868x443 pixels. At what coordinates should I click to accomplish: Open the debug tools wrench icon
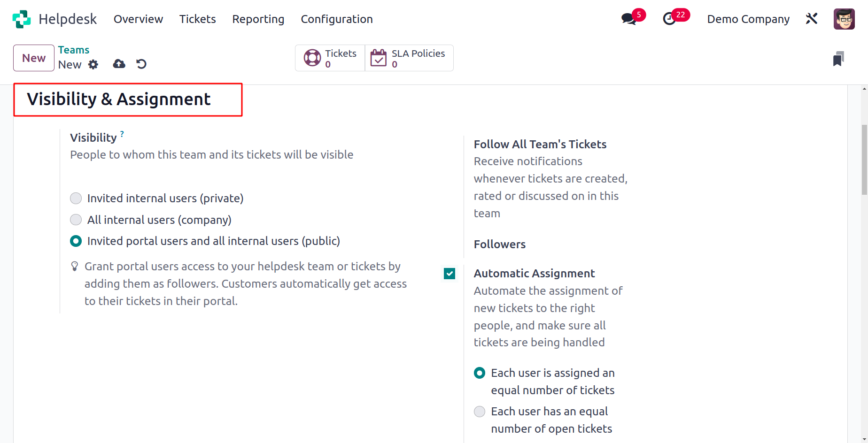(812, 19)
